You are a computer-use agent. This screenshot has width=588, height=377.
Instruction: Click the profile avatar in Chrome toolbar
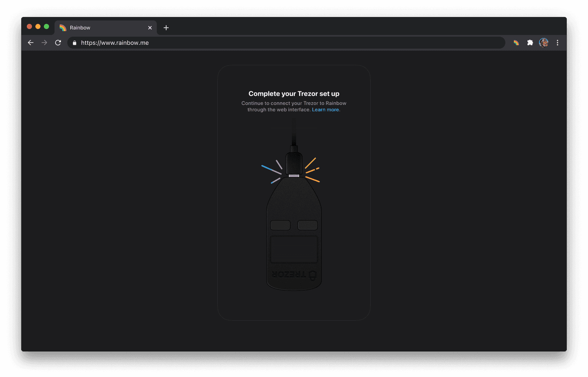click(544, 42)
